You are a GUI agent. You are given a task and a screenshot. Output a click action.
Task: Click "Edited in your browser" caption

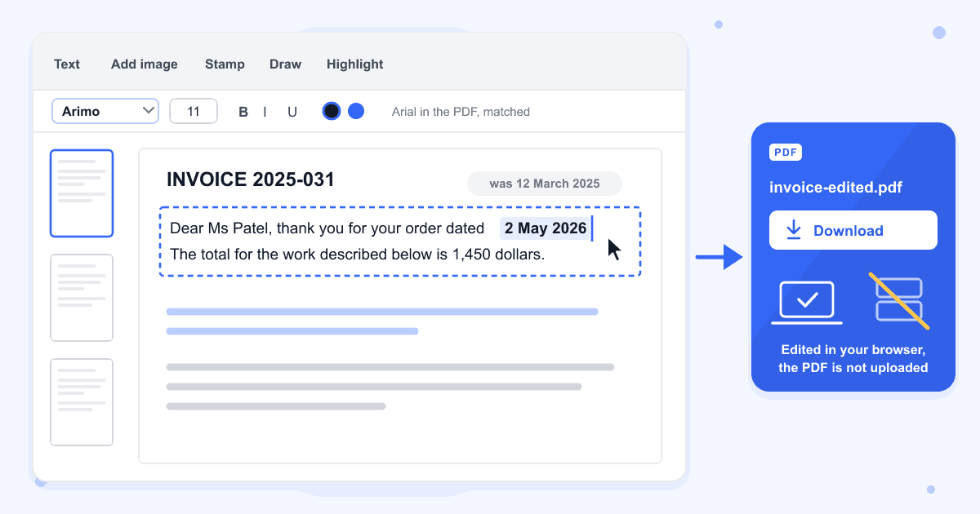tap(853, 350)
